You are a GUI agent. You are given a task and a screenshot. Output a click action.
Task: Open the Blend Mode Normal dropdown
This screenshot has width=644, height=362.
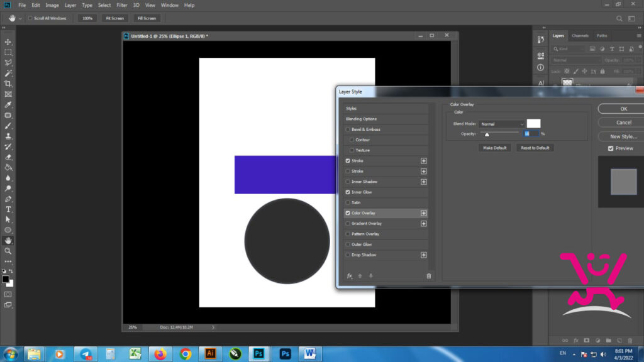click(x=501, y=124)
